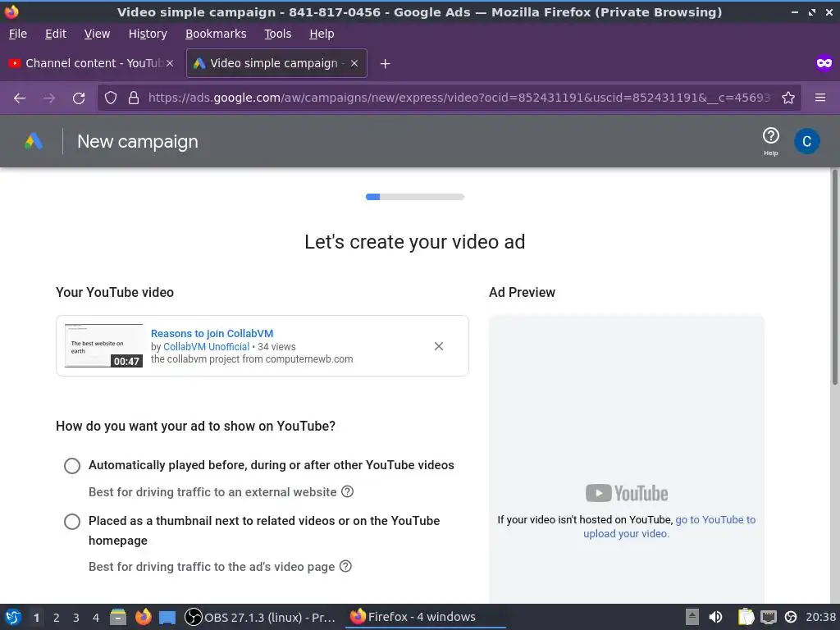Screen dimensions: 840x630
Task: Switch to workspace 1 in taskbar
Action: (36, 618)
